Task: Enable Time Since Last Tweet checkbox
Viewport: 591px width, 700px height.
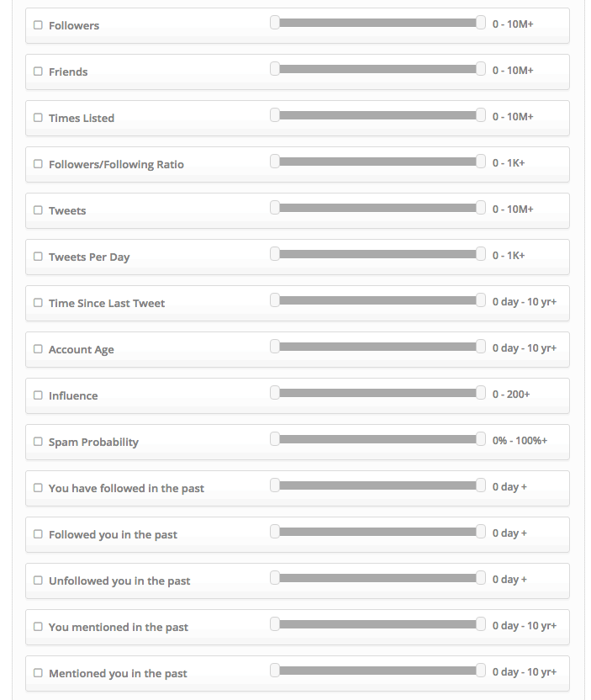Action: click(39, 303)
